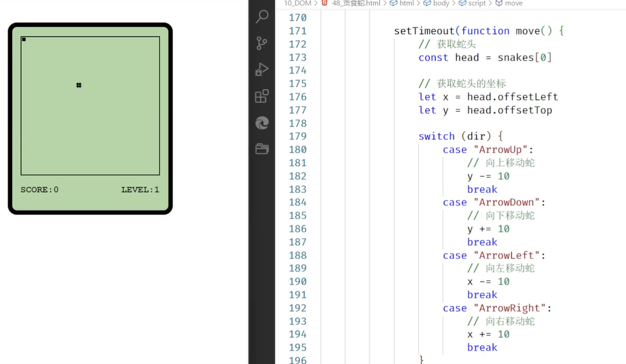Click 'x += 10' statement
Image resolution: width=626 pixels, height=364 pixels.
(x=489, y=335)
